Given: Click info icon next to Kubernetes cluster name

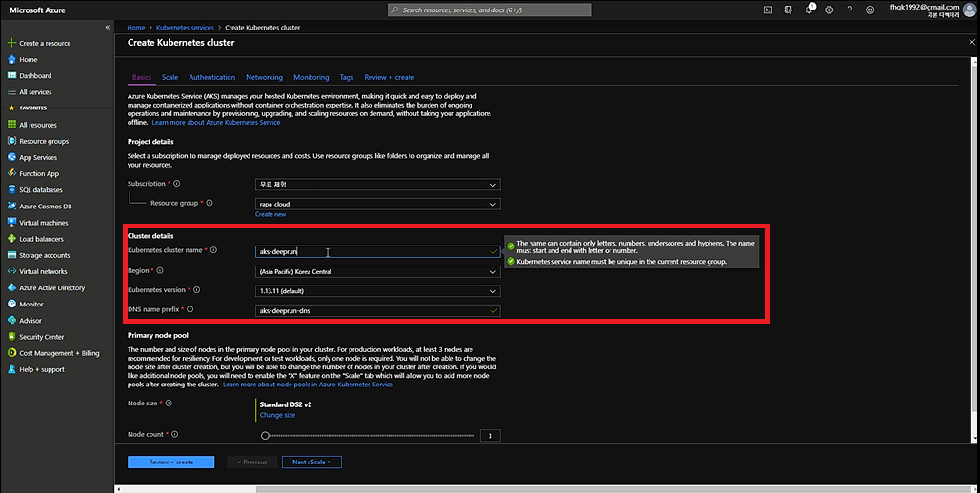Looking at the screenshot, I should click(213, 250).
